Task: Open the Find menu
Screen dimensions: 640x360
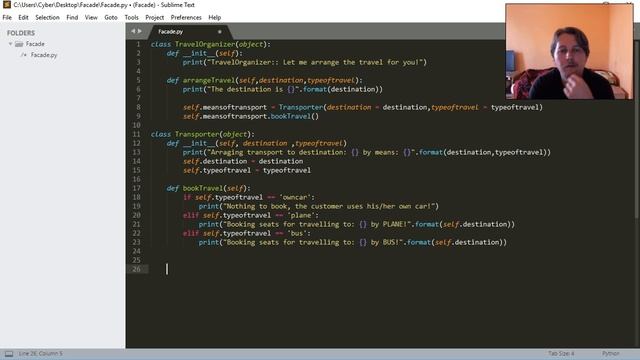Action: click(72, 18)
